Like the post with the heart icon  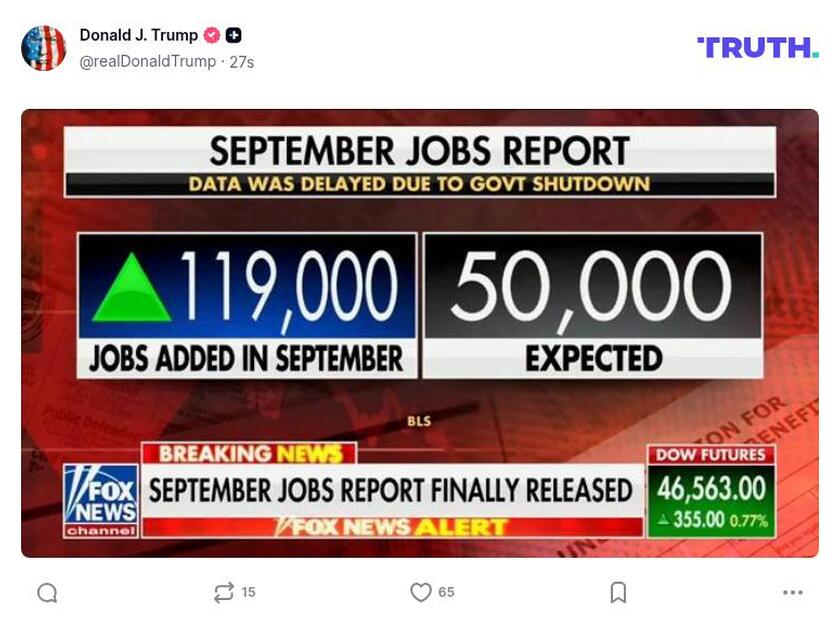pyautogui.click(x=421, y=593)
